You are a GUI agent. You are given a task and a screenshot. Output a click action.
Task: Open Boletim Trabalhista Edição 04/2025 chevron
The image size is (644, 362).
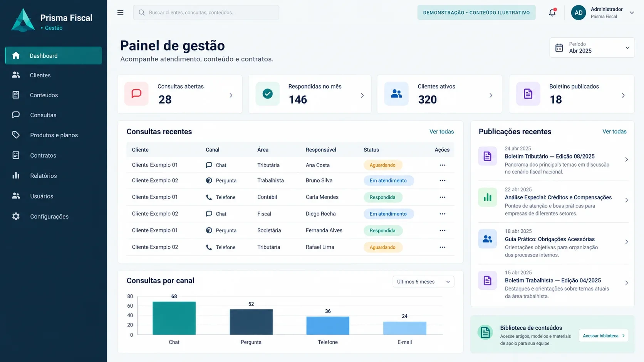click(626, 283)
